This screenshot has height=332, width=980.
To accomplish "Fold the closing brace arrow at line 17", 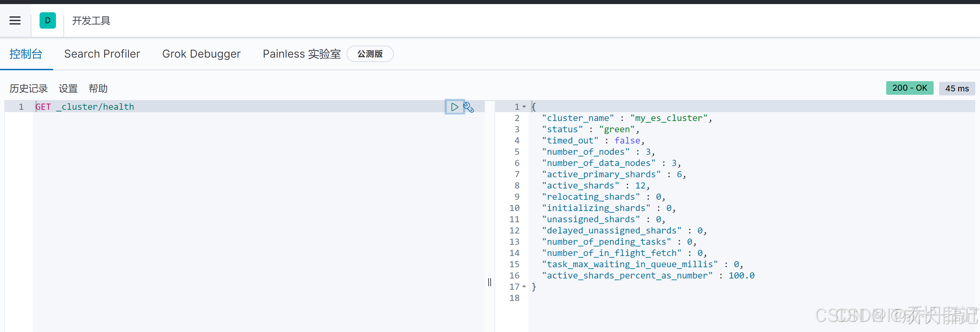I will pos(524,286).
